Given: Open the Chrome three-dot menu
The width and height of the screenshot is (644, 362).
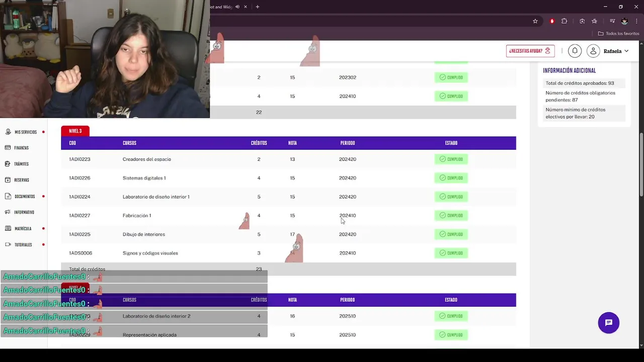Looking at the screenshot, I should click(637, 21).
